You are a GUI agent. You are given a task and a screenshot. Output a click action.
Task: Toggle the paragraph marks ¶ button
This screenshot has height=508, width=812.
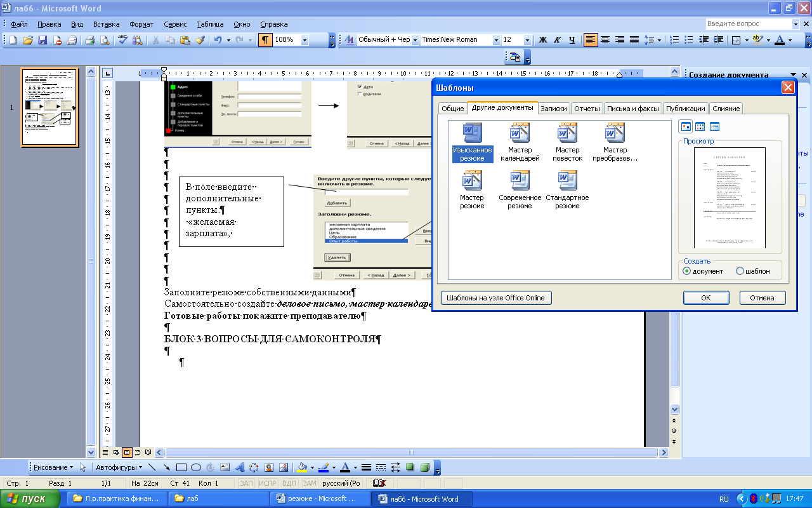pos(265,40)
